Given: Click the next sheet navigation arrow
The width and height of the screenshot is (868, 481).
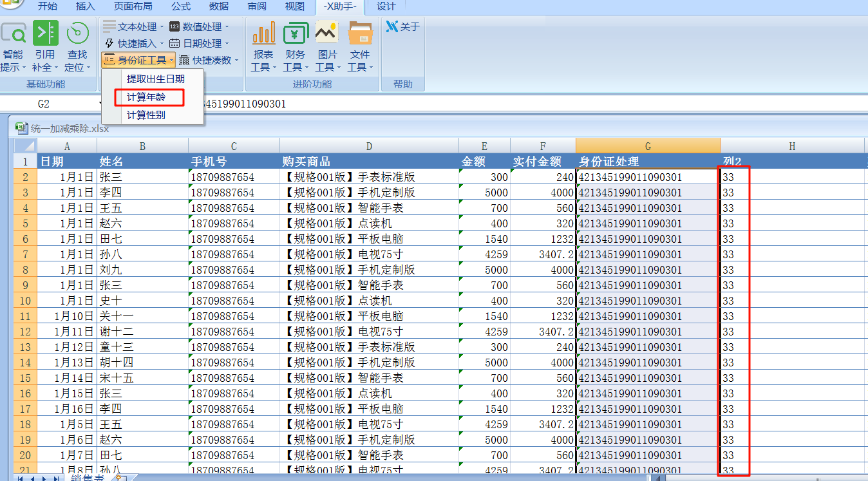Looking at the screenshot, I should 44,478.
